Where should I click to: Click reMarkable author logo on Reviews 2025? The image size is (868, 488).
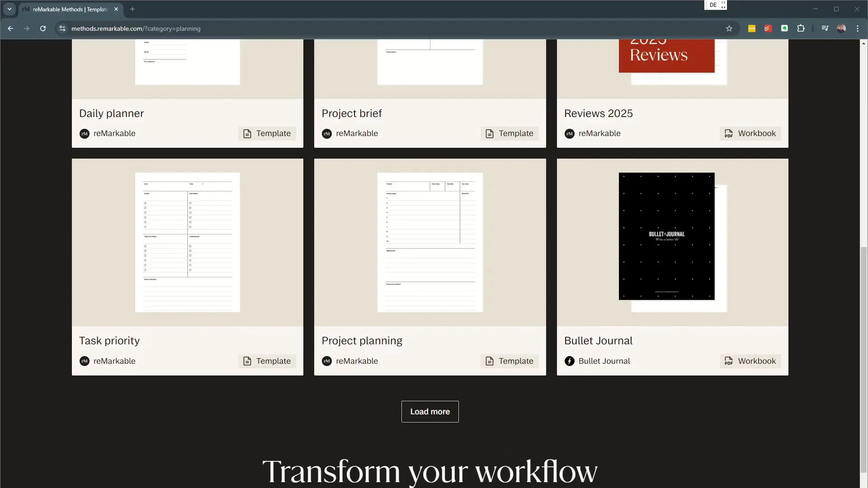570,134
